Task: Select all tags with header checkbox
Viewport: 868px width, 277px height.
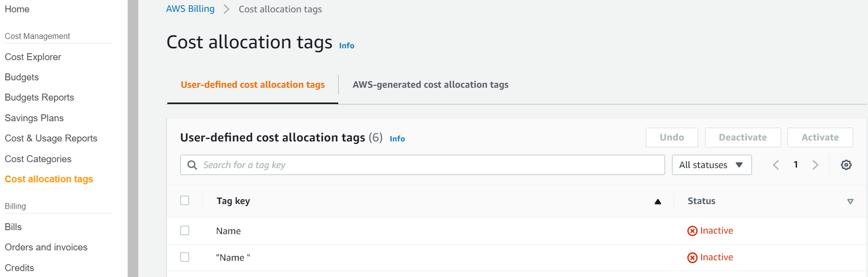Action: click(185, 201)
